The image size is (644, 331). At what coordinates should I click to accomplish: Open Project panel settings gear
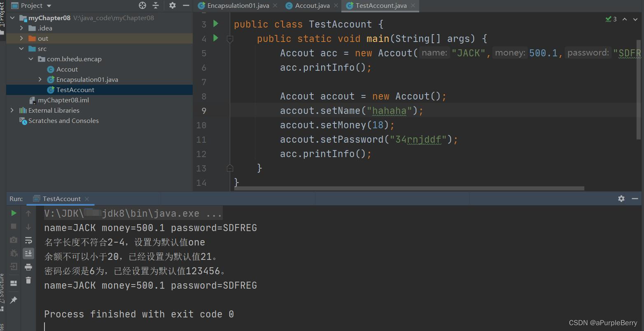pos(173,5)
